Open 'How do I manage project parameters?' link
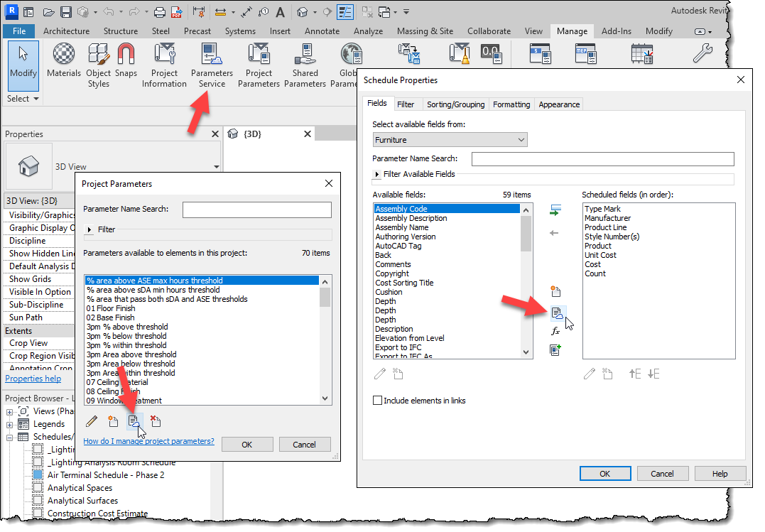The width and height of the screenshot is (765, 532). tap(148, 441)
